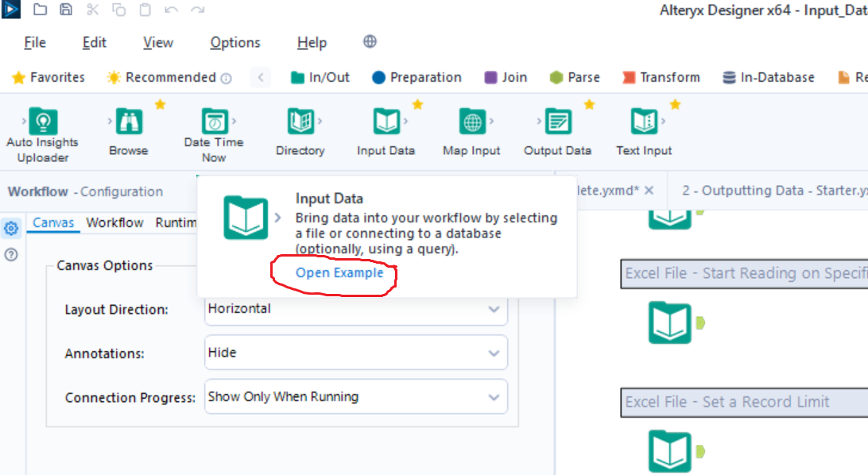Screen dimensions: 868x475
Task: Open the File menu
Action: tap(34, 43)
